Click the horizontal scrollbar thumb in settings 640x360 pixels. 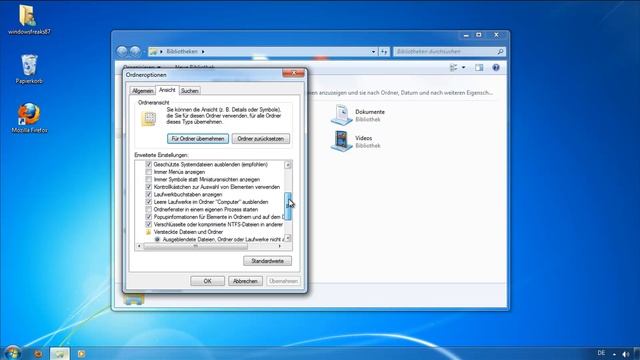(196, 246)
